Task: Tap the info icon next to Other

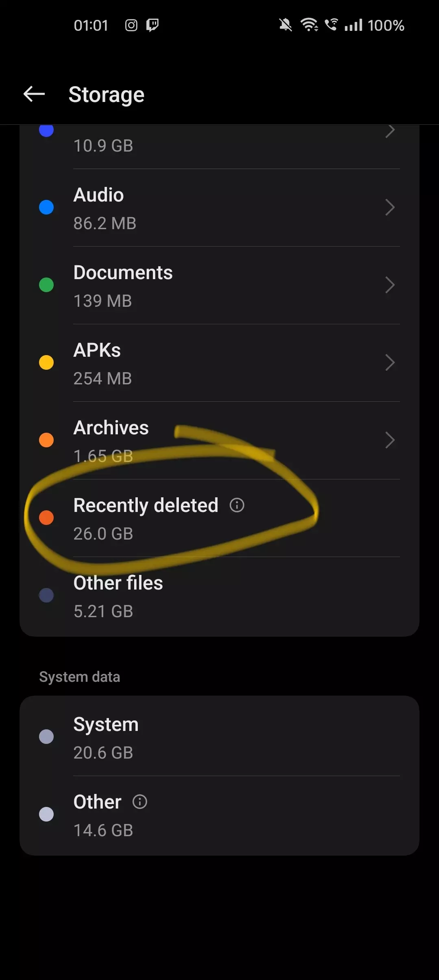Action: click(x=140, y=801)
